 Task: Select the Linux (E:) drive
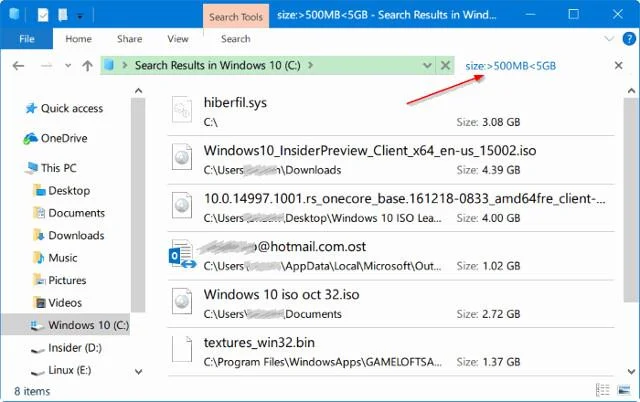(69, 370)
